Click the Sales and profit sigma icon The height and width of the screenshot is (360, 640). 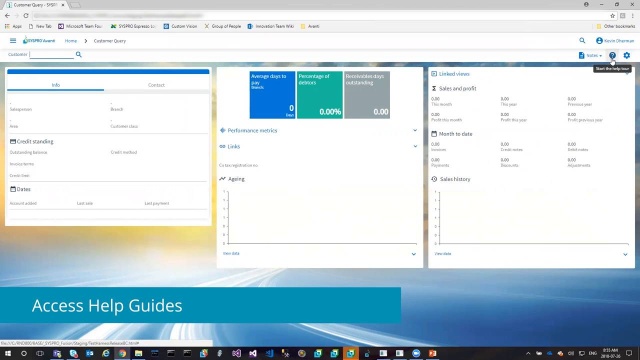[x=434, y=88]
